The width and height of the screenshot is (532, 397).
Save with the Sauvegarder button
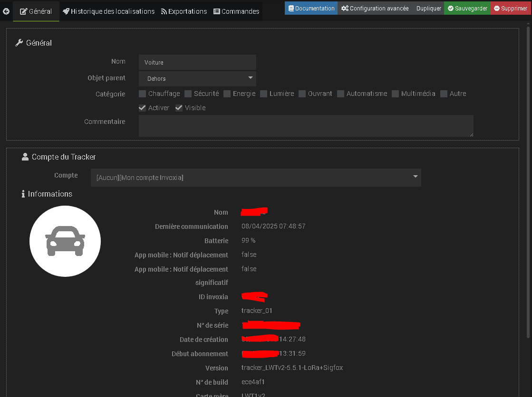[x=467, y=8]
